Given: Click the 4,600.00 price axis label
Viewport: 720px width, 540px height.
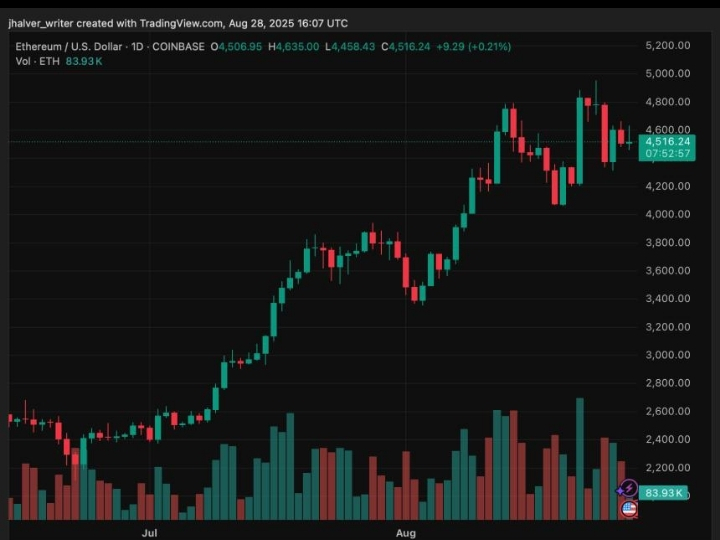Looking at the screenshot, I should tap(668, 129).
